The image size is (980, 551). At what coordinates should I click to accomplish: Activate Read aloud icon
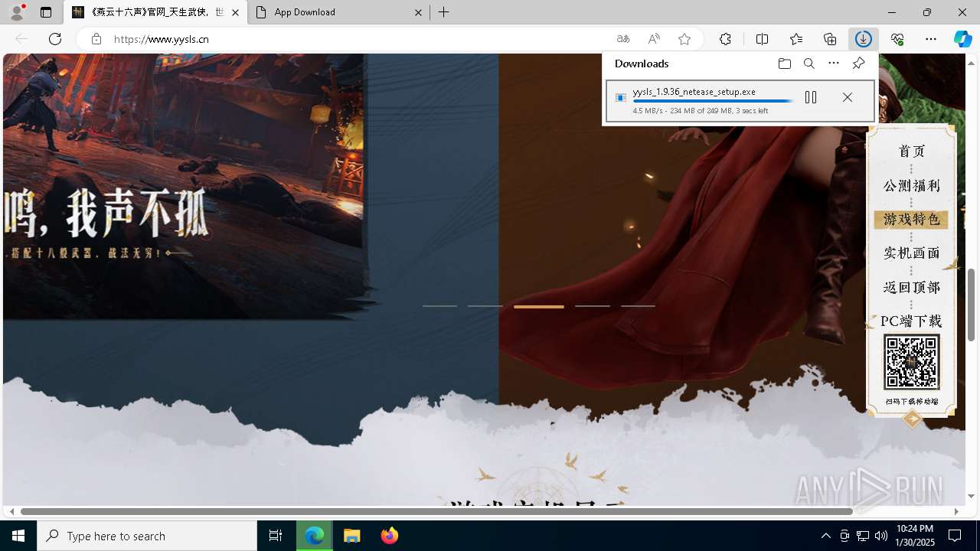pos(654,39)
